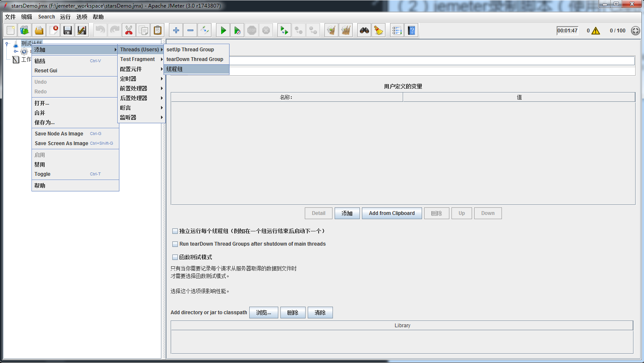The height and width of the screenshot is (363, 644).
Task: Click the Save floppy disk toolbar icon
Action: pyautogui.click(x=67, y=30)
